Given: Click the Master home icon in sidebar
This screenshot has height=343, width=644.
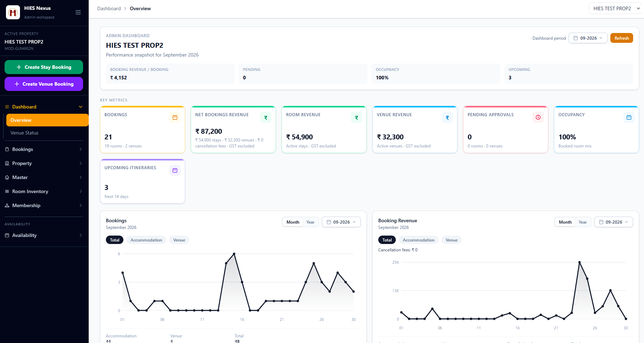Looking at the screenshot, I should point(7,177).
